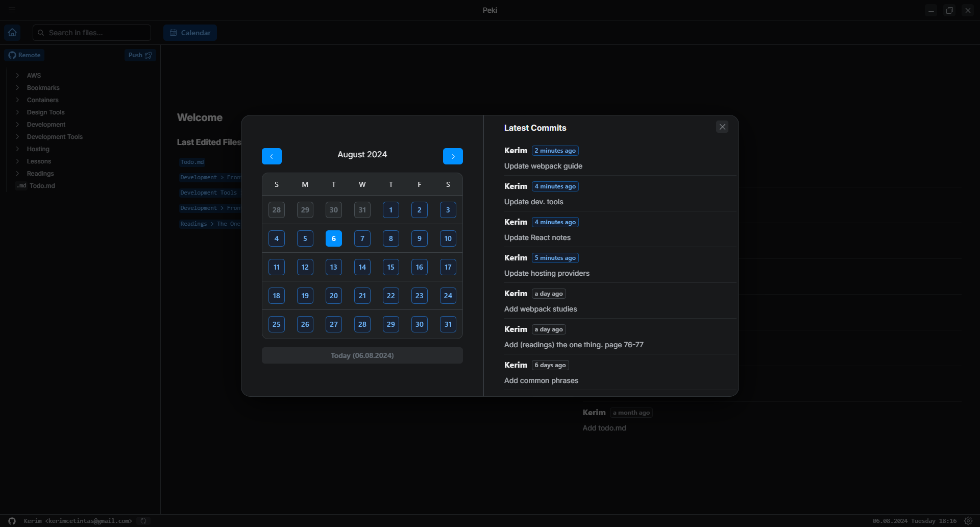Select August 23 in the calendar

coord(420,296)
